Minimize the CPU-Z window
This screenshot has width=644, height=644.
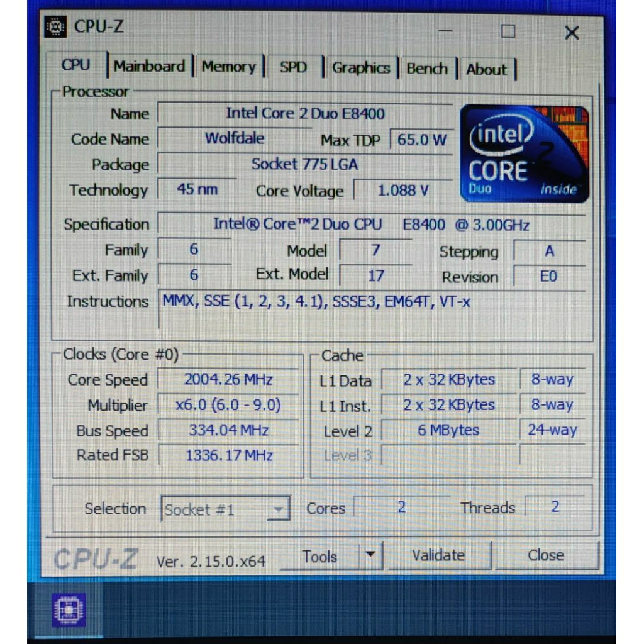[x=446, y=31]
